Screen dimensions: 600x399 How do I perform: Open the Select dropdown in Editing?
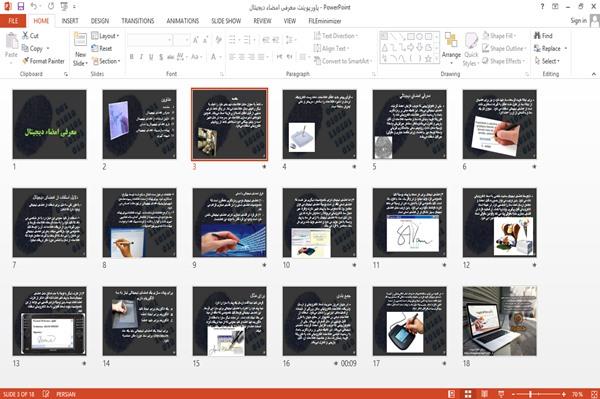click(x=547, y=61)
